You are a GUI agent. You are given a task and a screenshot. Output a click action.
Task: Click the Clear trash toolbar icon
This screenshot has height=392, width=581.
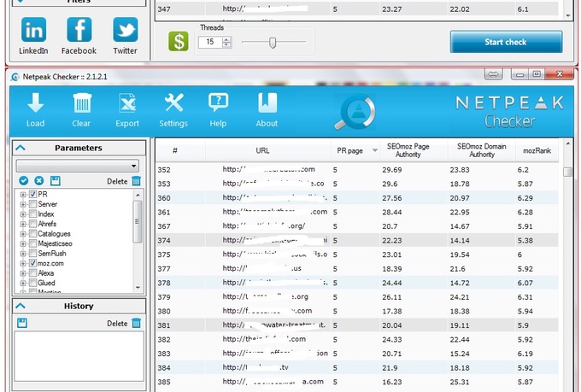tap(82, 102)
